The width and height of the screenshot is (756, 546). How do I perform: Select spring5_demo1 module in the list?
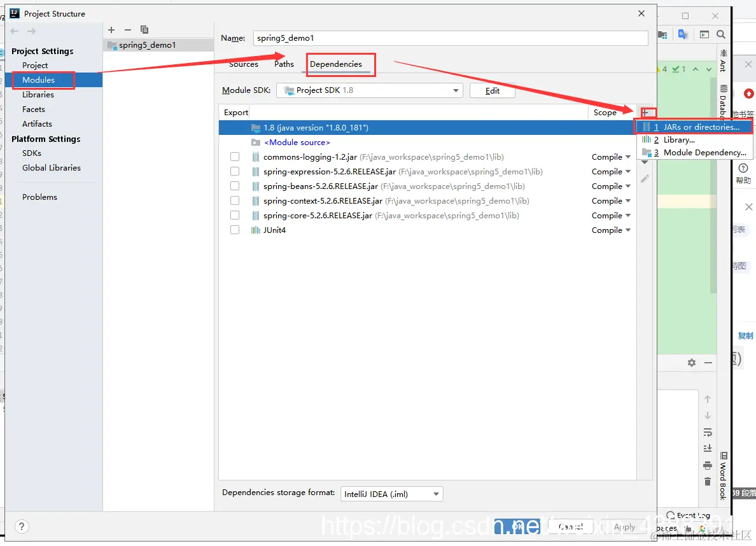click(x=159, y=45)
